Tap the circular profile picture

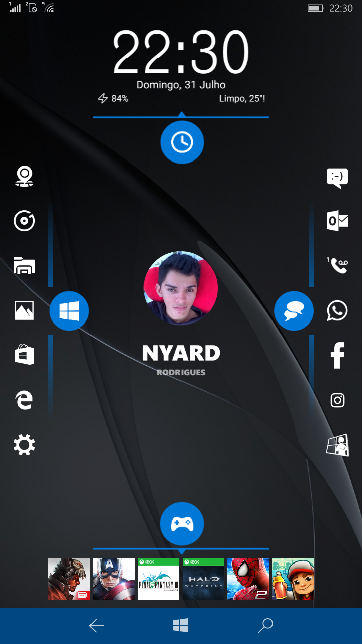181,288
